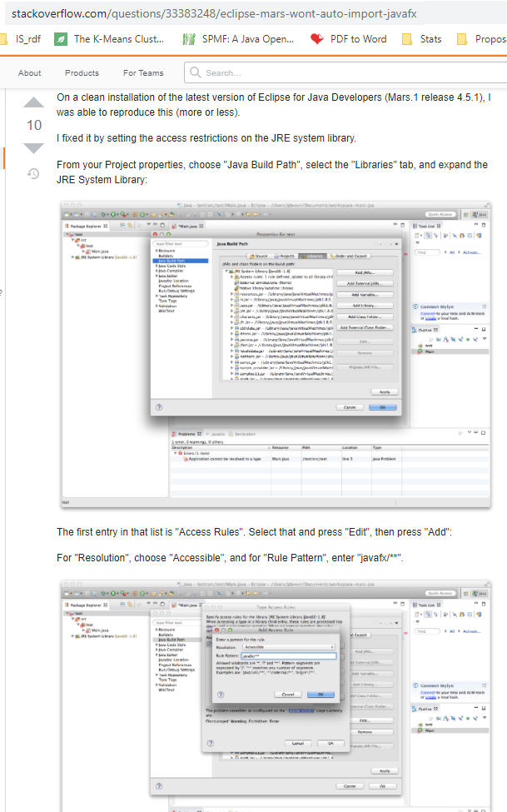Upvote the answer with the up arrow

pyautogui.click(x=33, y=102)
